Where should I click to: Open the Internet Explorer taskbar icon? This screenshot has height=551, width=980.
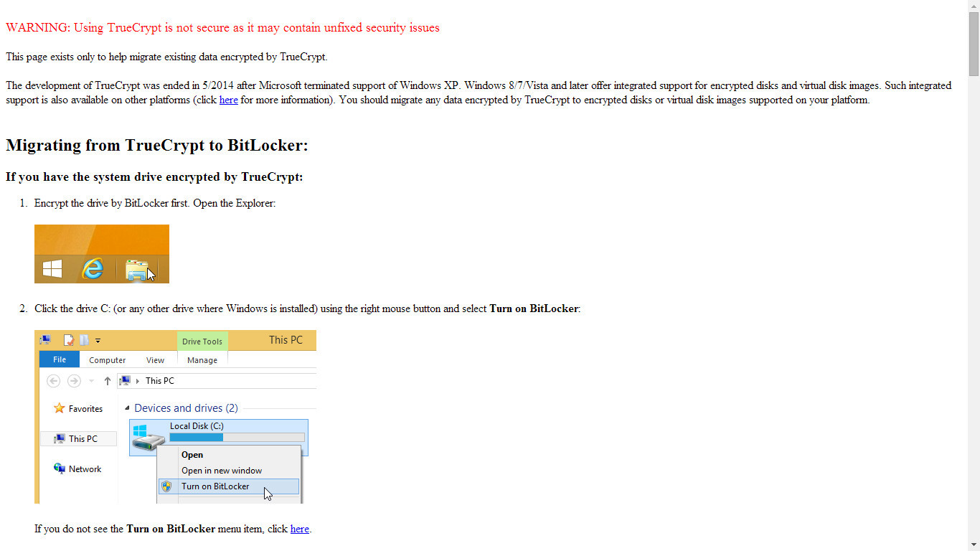[93, 269]
